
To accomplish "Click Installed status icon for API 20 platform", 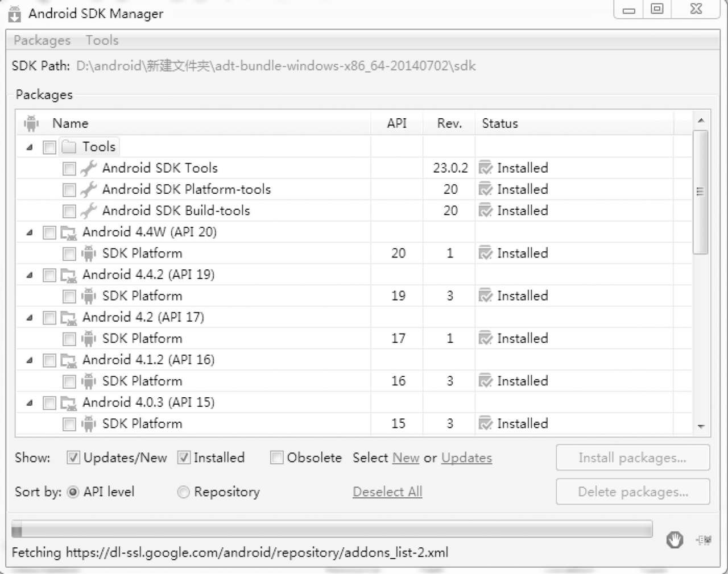I will (485, 253).
